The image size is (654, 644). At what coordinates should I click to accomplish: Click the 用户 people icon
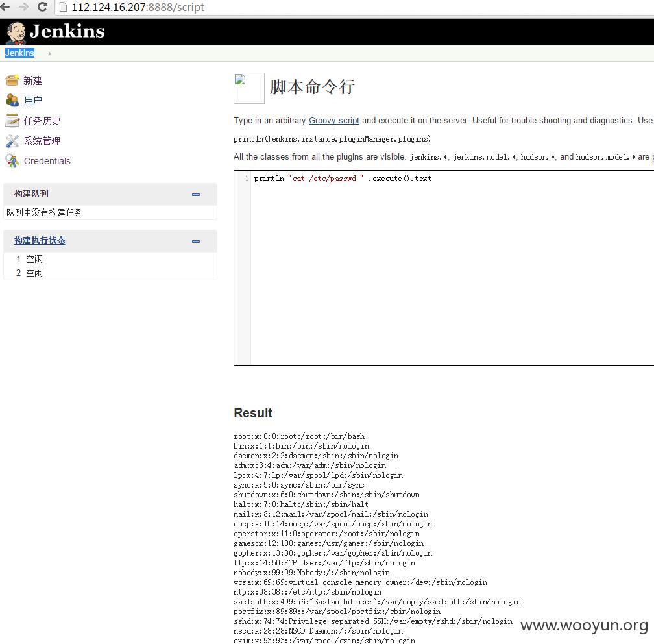click(x=12, y=100)
